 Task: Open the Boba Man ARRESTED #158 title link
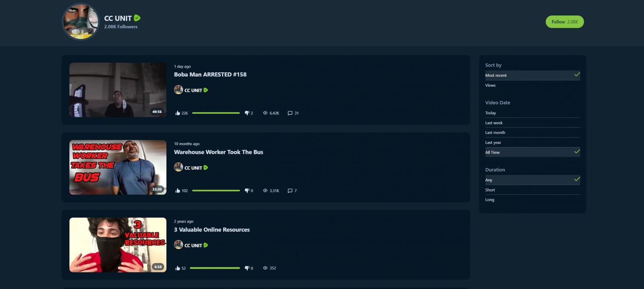coord(210,74)
